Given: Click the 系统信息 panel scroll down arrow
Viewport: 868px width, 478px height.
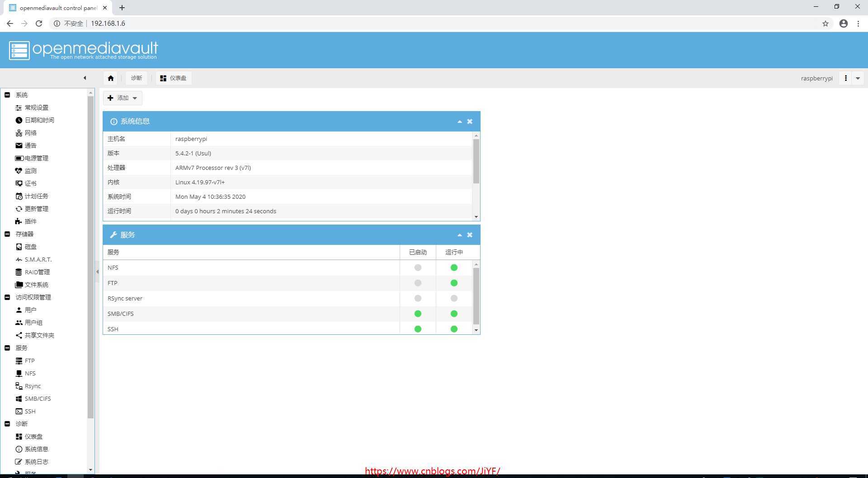Looking at the screenshot, I should point(476,217).
